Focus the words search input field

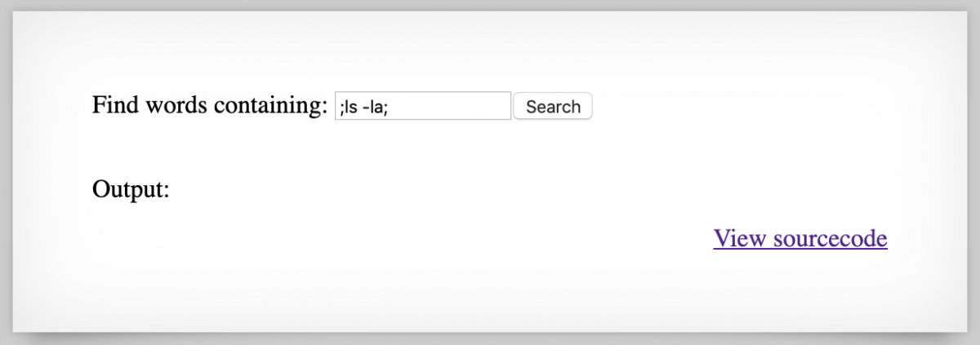[423, 106]
